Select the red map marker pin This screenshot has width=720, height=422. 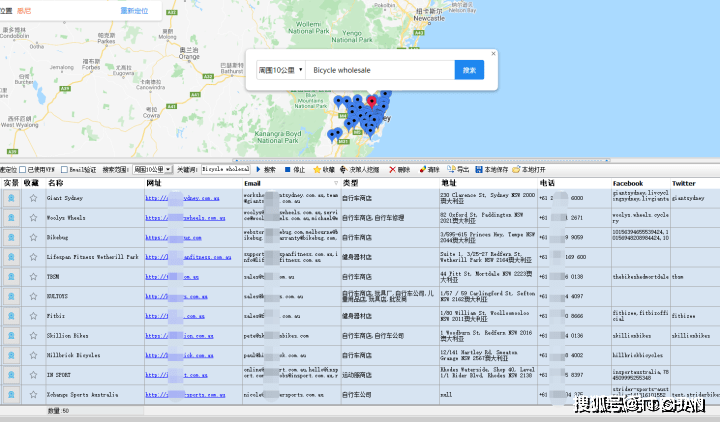pyautogui.click(x=372, y=101)
